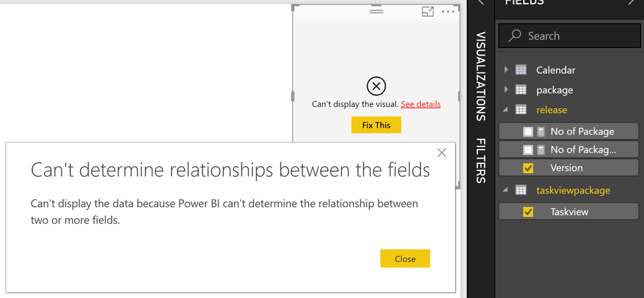Dismiss the dialog with the Close button

[405, 258]
